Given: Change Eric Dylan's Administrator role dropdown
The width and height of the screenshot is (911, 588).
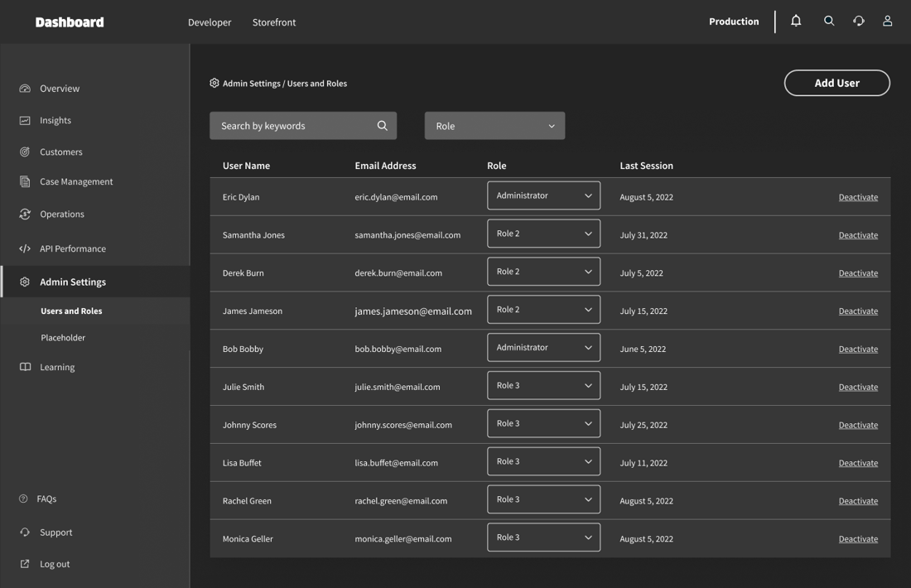Looking at the screenshot, I should [x=543, y=195].
